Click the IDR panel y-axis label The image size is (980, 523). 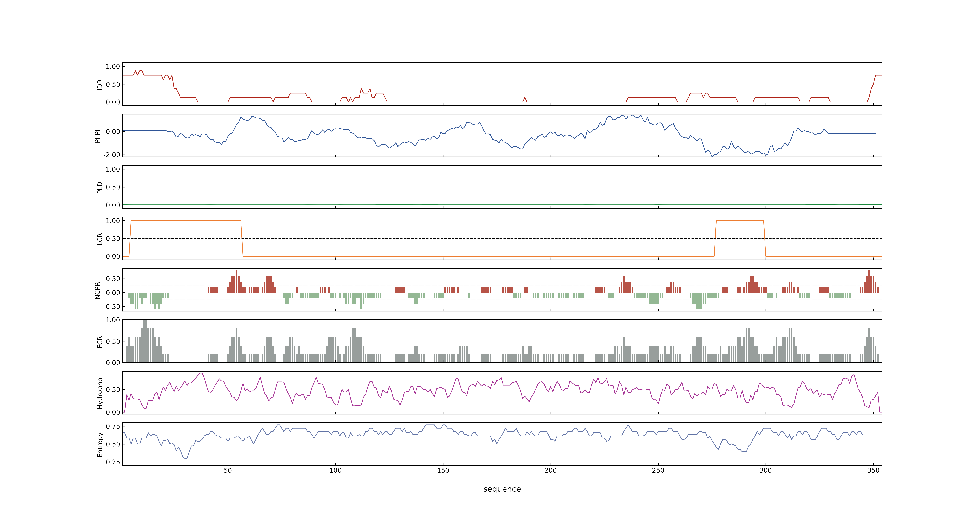(100, 85)
